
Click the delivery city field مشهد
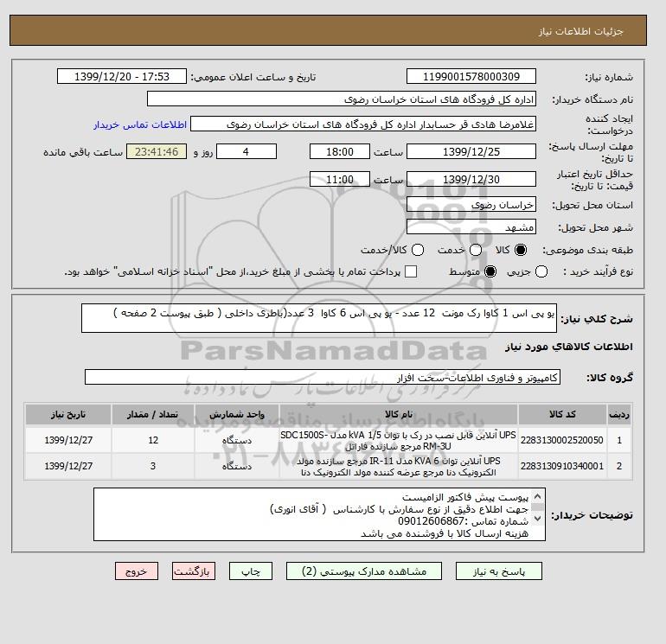[471, 227]
